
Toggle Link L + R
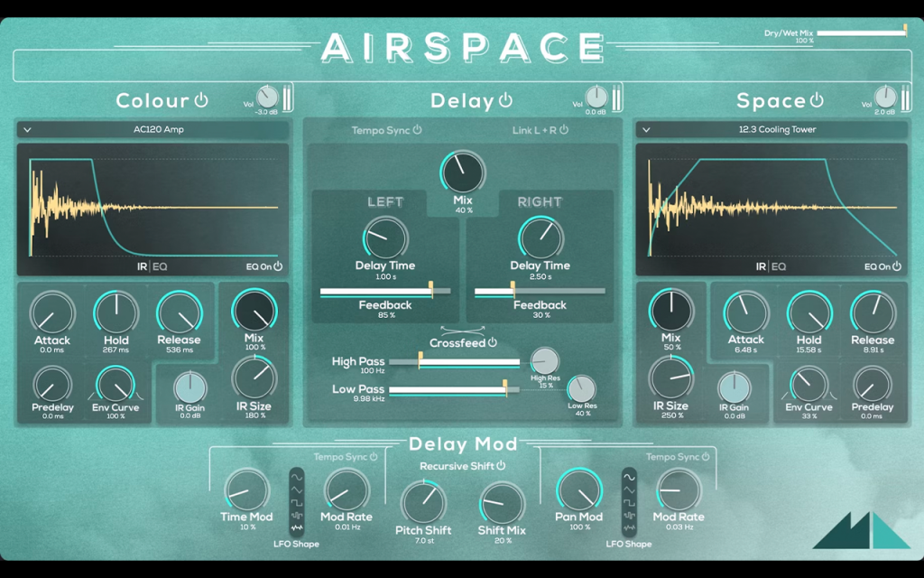coord(564,130)
